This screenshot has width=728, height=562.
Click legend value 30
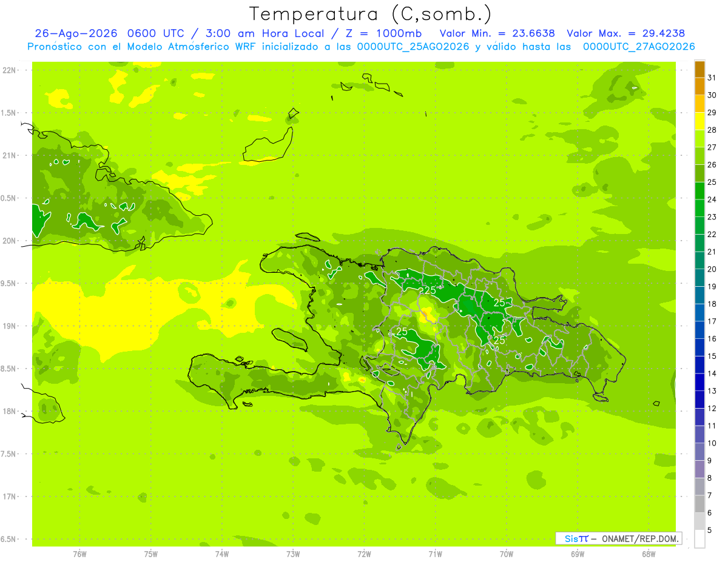click(712, 95)
